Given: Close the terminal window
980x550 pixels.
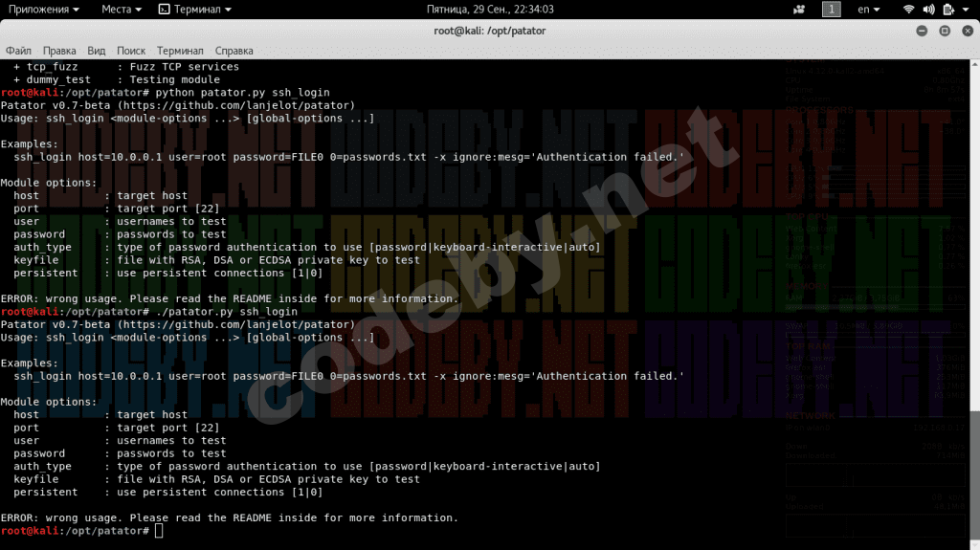Looking at the screenshot, I should [968, 31].
